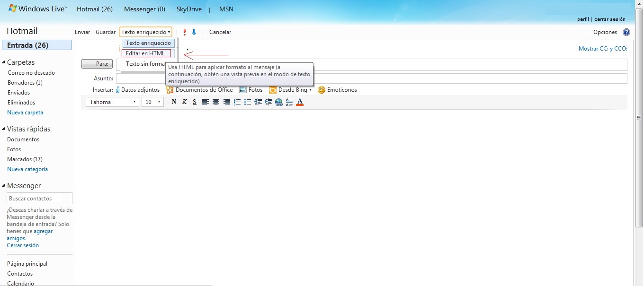This screenshot has width=644, height=286.
Task: Click the smiley Emoticonos icon
Action: coord(322,90)
